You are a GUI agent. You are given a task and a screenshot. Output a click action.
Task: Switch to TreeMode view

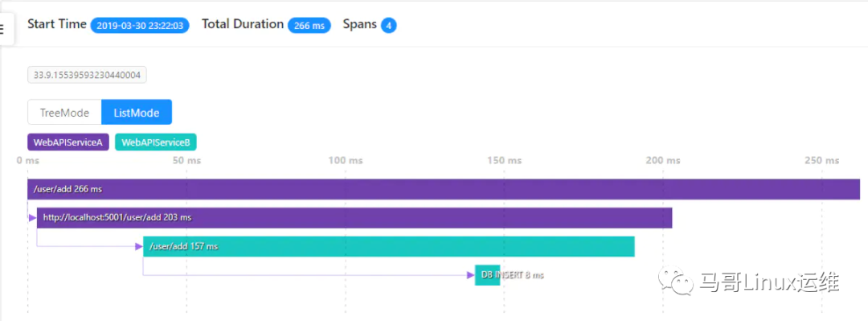tap(64, 113)
